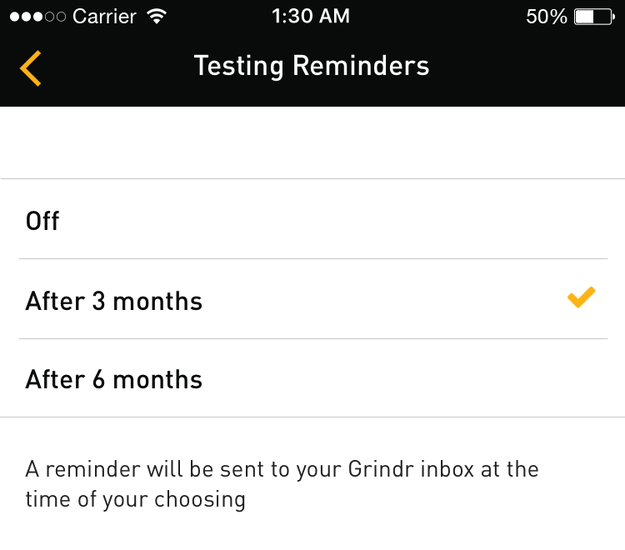Tap the 50% battery percentage
This screenshot has width=625, height=550.
point(546,17)
